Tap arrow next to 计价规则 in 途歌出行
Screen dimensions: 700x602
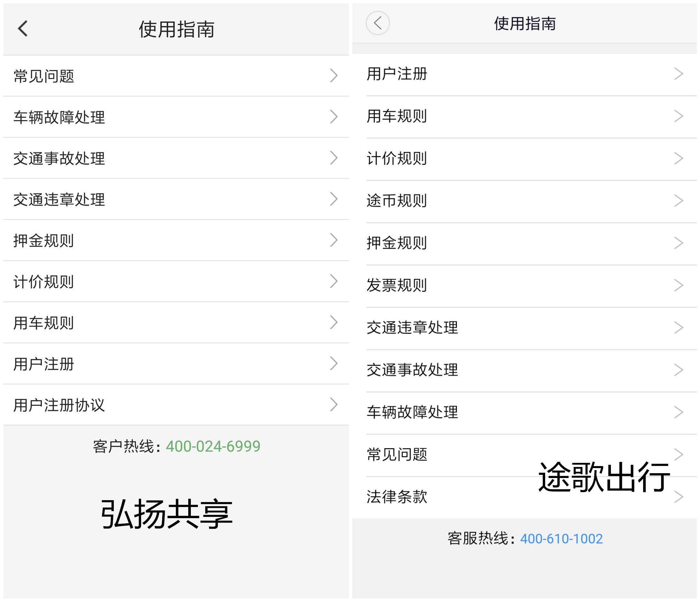point(679,158)
